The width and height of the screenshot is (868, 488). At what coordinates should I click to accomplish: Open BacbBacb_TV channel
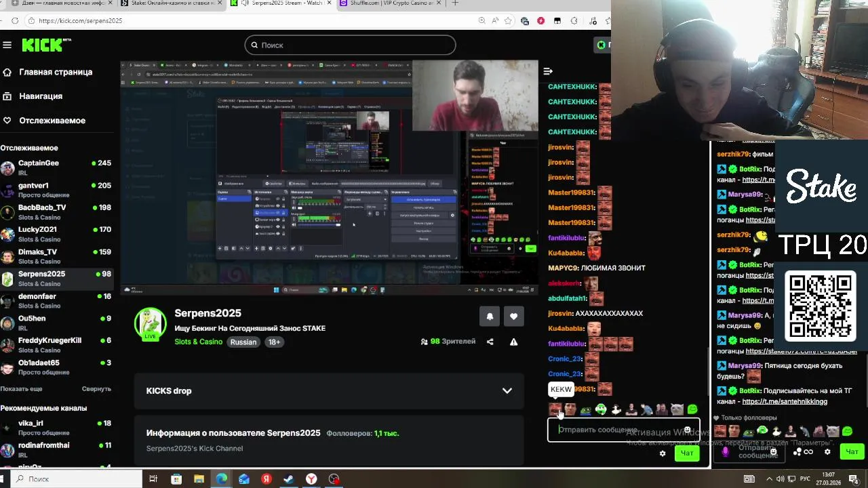click(x=56, y=212)
